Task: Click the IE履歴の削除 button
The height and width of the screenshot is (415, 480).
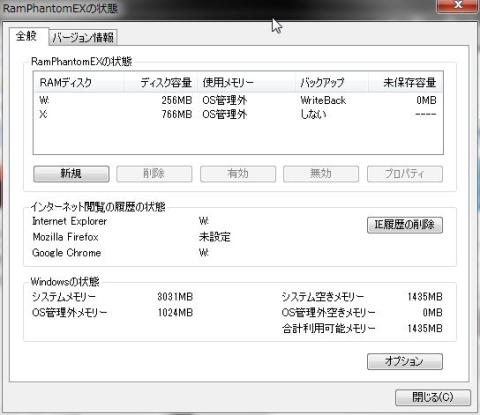Action: 405,225
